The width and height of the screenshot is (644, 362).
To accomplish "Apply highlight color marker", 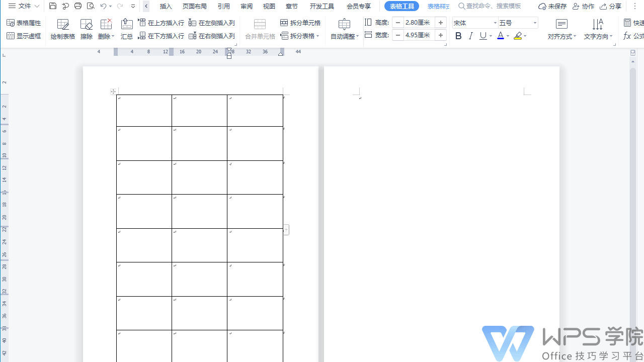I will coord(518,36).
